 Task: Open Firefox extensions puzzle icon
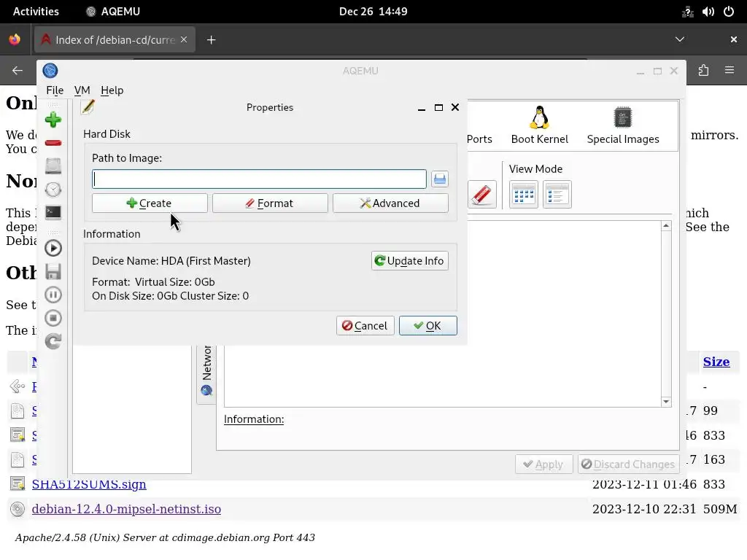(x=703, y=71)
